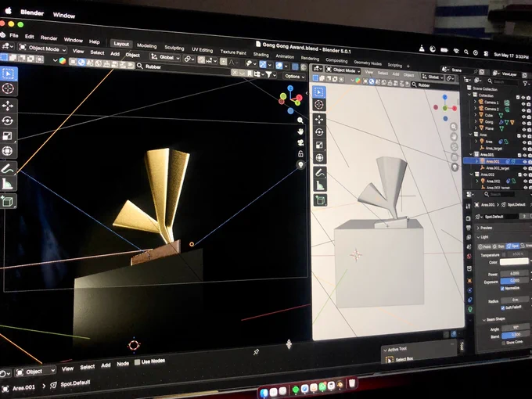This screenshot has height=399, width=532.
Task: Select the Select Box tool in left viewport
Action: (x=8, y=74)
